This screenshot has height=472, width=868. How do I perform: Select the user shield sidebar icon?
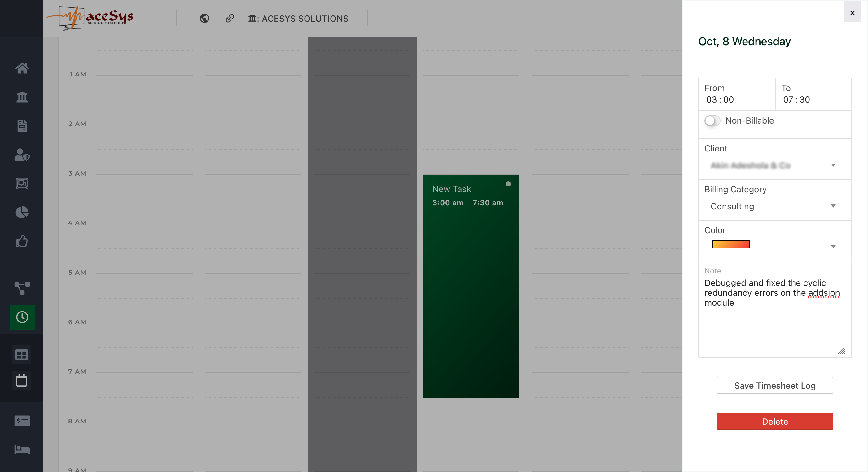(x=22, y=155)
